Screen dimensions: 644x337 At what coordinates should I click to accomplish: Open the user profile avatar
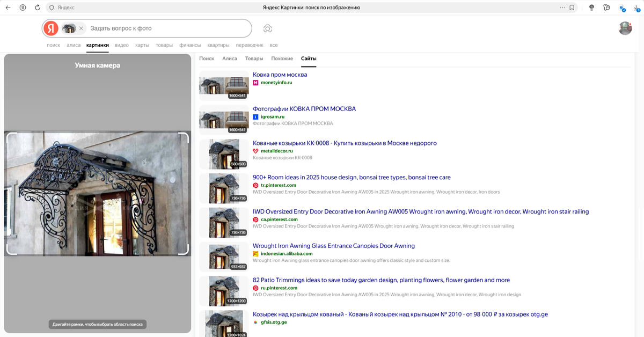(x=625, y=28)
